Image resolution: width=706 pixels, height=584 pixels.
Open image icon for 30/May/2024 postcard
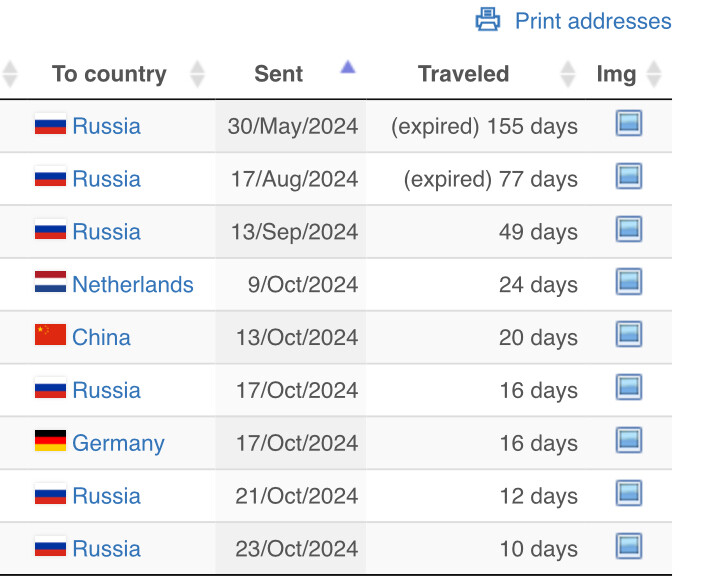click(629, 123)
